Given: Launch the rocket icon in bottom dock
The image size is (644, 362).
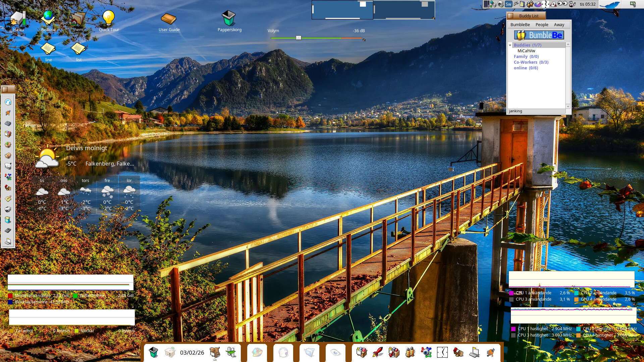Looking at the screenshot, I should point(378,352).
